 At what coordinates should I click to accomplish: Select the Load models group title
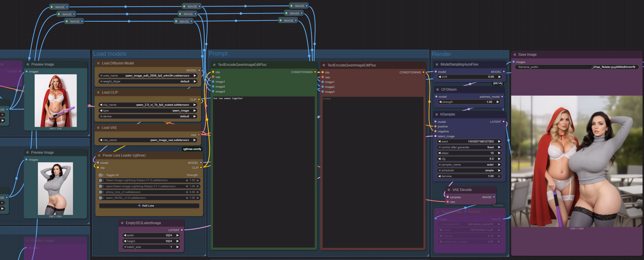point(110,54)
